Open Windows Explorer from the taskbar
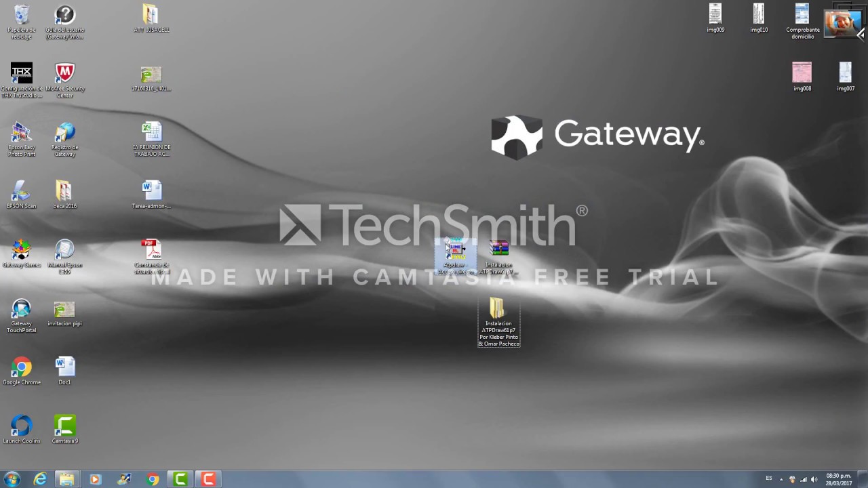The width and height of the screenshot is (868, 488). tap(67, 479)
